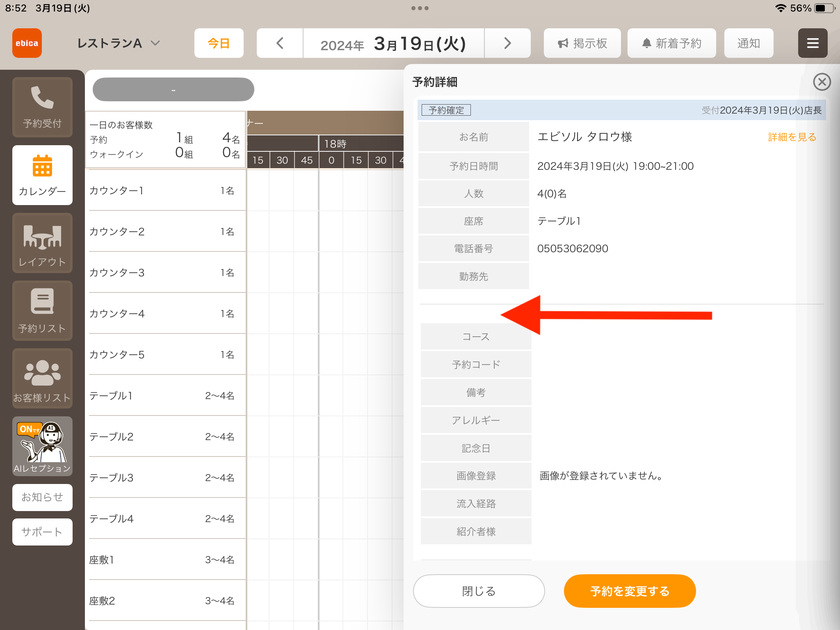Toggle the AIレセプション ON assistant
Screen dimensions: 840x630
(42, 446)
